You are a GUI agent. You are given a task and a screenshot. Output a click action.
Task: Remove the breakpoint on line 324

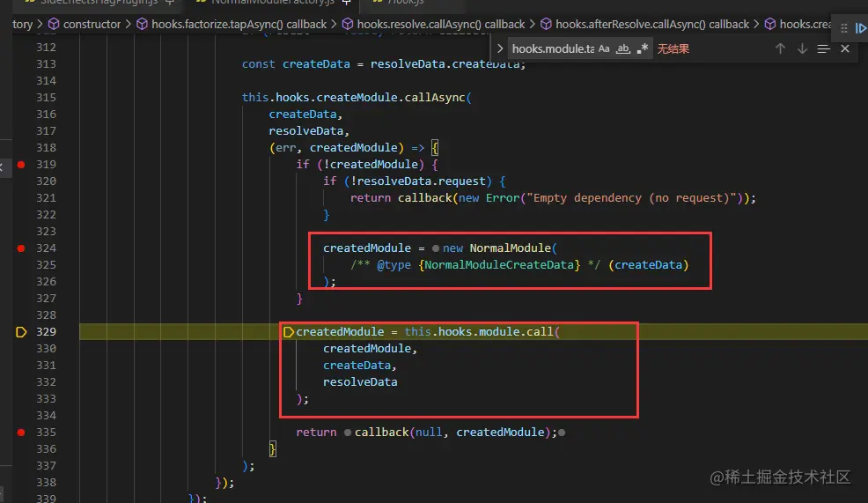point(21,248)
